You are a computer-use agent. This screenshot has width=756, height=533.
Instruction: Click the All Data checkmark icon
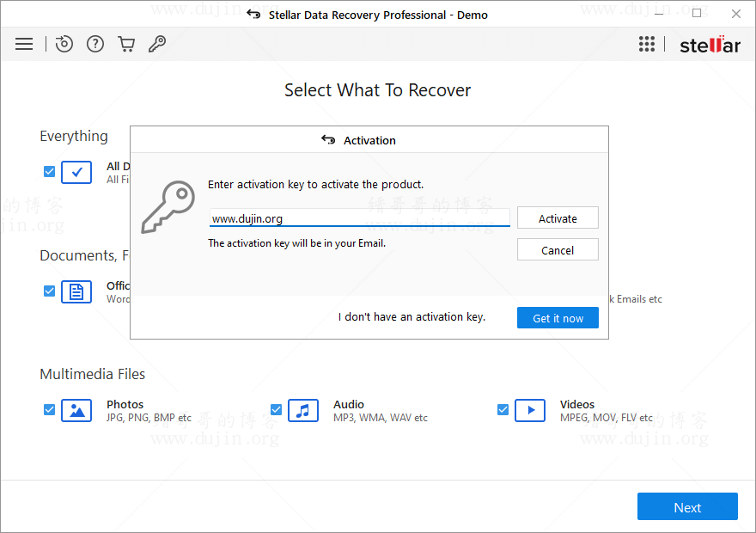pyautogui.click(x=76, y=172)
